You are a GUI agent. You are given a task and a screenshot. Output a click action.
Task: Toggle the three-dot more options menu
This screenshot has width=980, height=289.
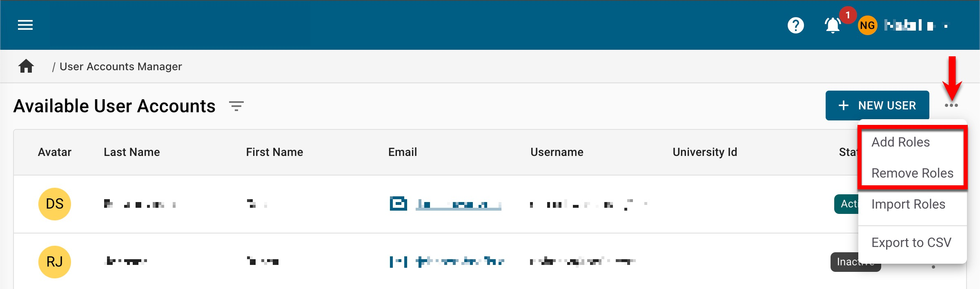(x=951, y=106)
